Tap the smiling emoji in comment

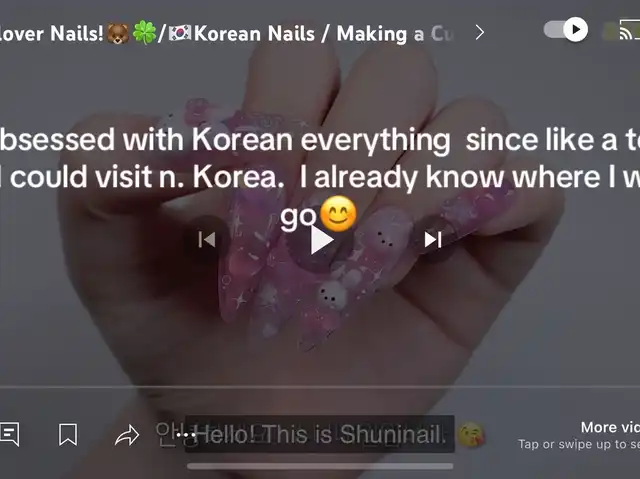(x=338, y=214)
